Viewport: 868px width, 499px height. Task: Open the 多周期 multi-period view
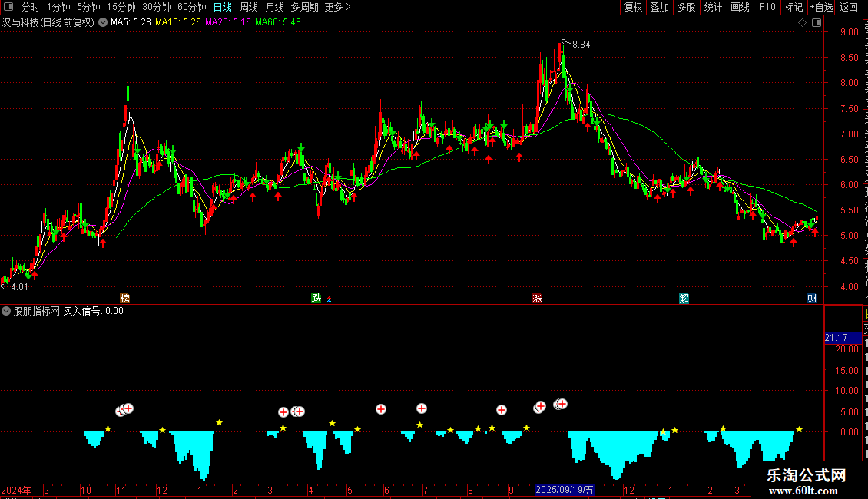point(304,7)
